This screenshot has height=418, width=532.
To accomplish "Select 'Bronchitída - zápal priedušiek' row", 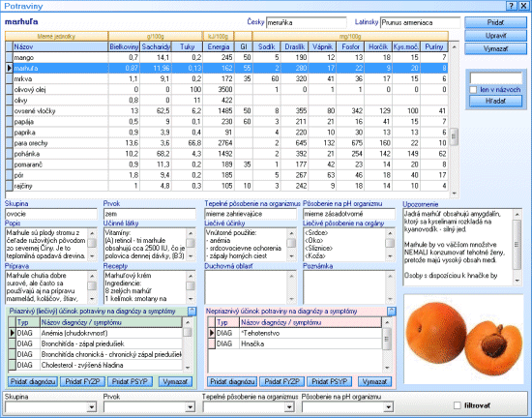I will (96, 343).
